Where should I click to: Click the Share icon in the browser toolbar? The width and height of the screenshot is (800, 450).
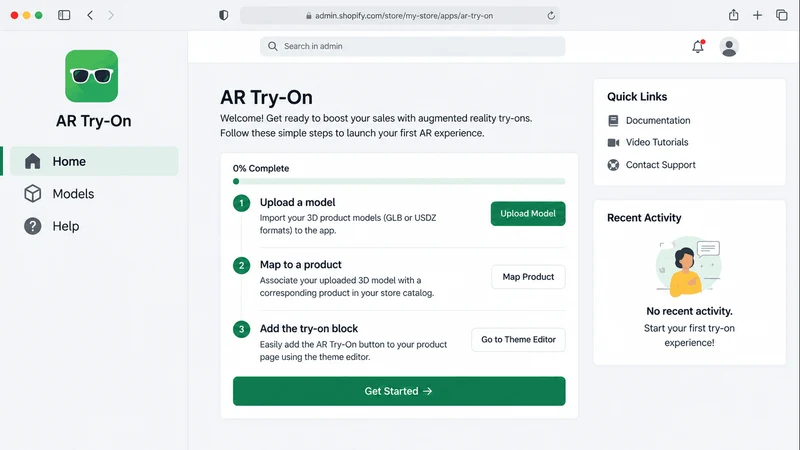[733, 15]
